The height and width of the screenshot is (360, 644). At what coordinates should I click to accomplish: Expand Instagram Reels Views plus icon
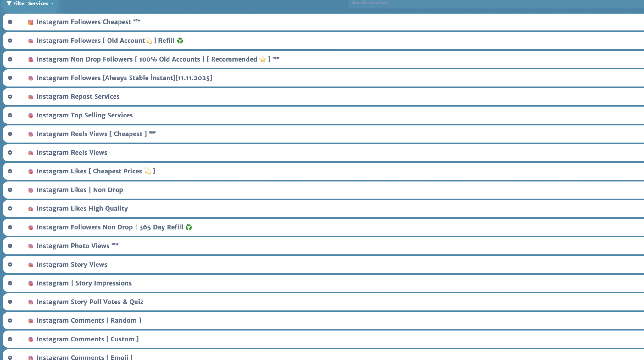tap(10, 153)
